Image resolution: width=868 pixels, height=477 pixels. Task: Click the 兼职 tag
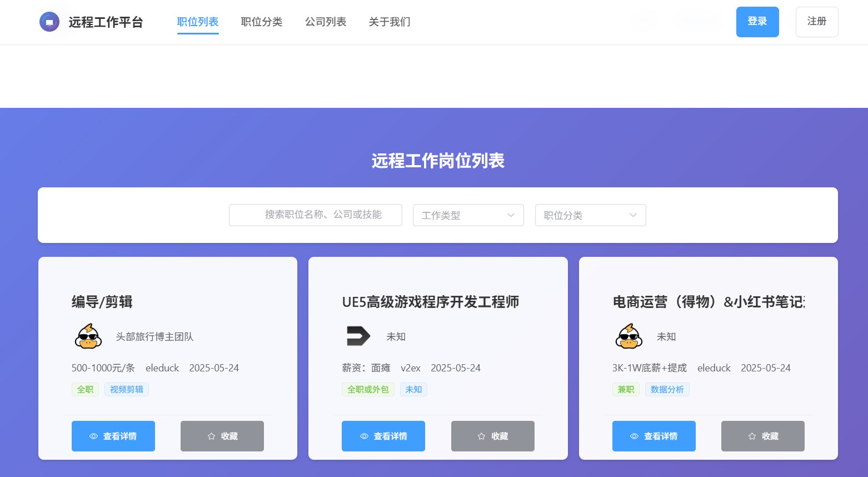point(626,389)
